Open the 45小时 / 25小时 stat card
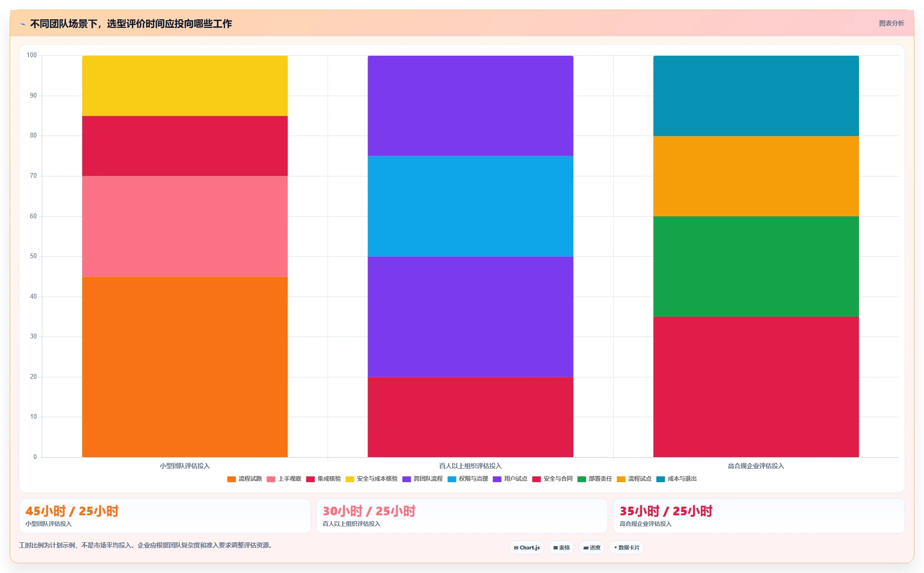 click(x=165, y=516)
